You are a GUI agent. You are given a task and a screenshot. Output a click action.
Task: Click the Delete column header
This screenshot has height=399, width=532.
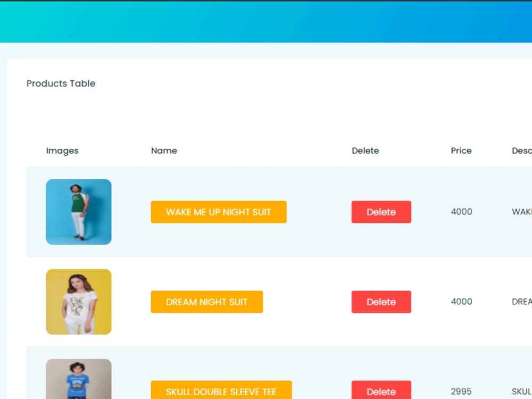[x=365, y=151]
